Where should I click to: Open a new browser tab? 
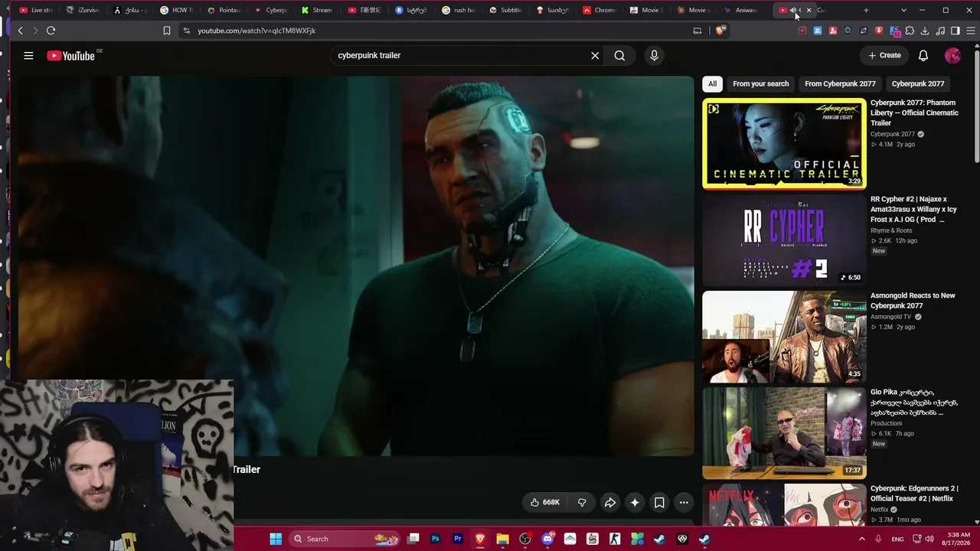[x=866, y=10]
